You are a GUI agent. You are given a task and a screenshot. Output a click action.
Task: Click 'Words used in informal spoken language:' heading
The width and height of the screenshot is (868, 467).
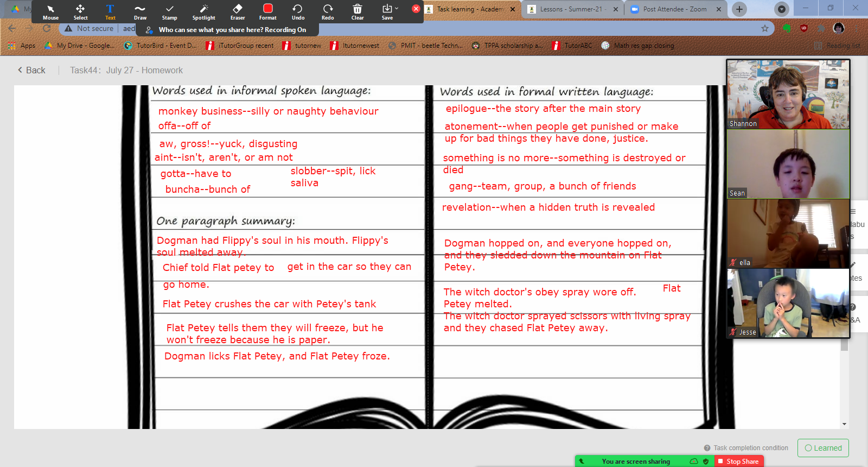[261, 91]
